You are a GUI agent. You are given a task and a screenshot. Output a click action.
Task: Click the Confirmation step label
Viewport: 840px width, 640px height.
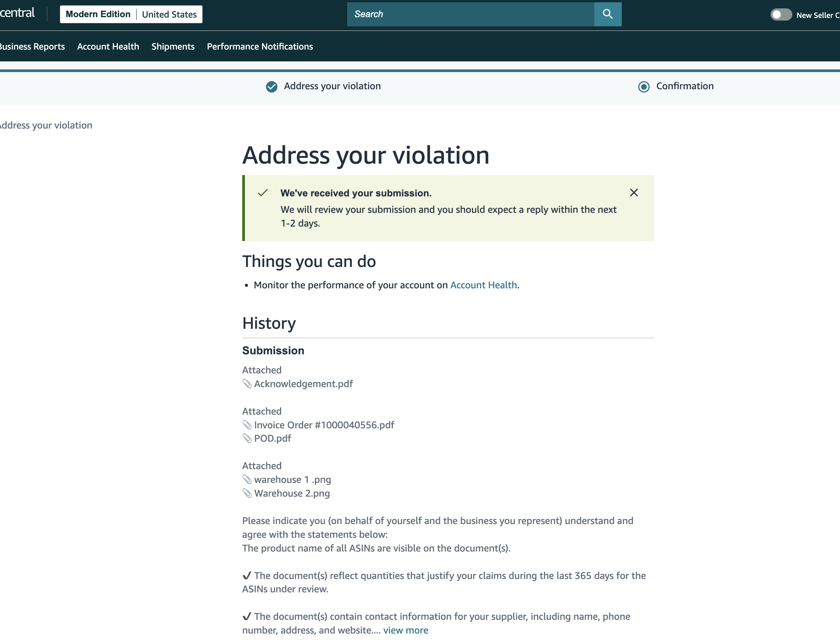685,86
